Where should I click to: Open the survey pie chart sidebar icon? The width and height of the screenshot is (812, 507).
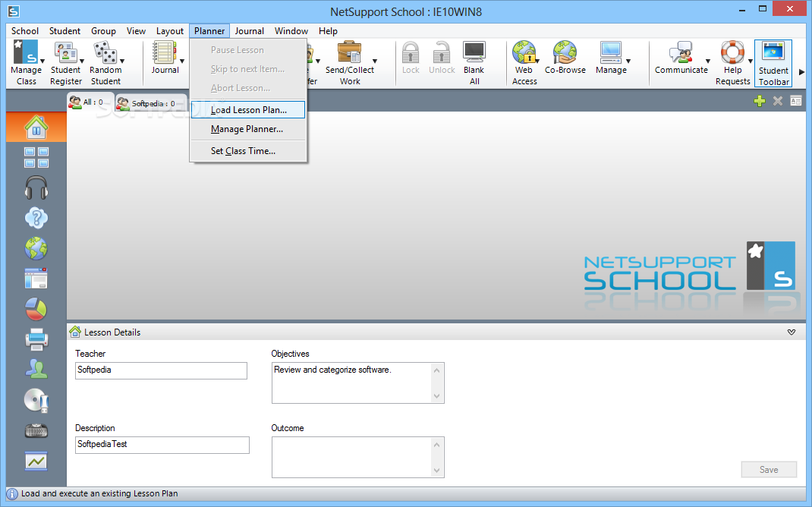[36, 309]
